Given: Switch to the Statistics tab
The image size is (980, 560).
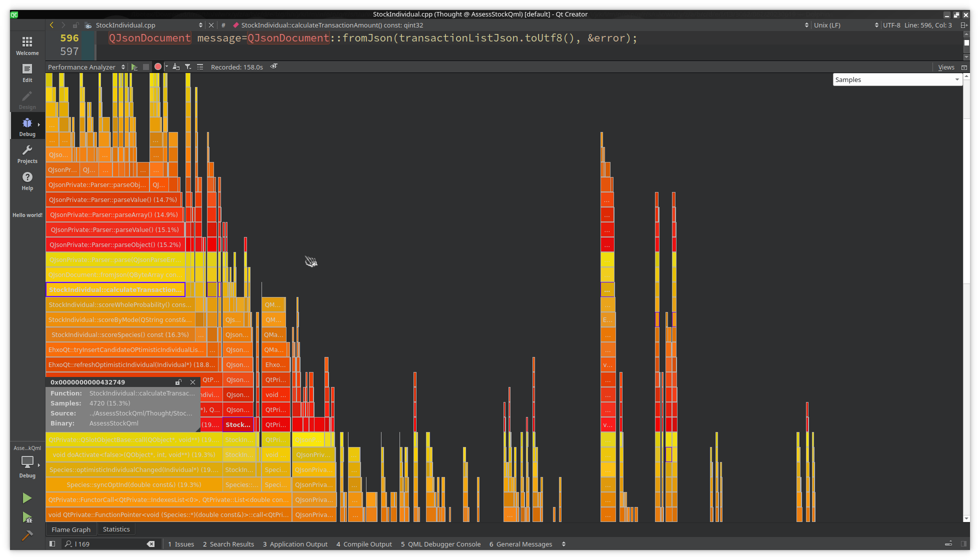Looking at the screenshot, I should (116, 529).
